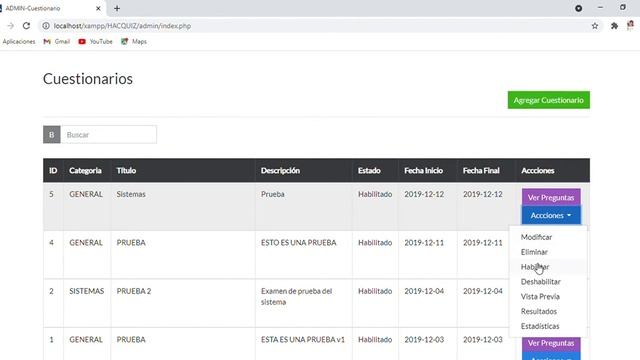Reload the page with the refresh icon

(x=26, y=26)
